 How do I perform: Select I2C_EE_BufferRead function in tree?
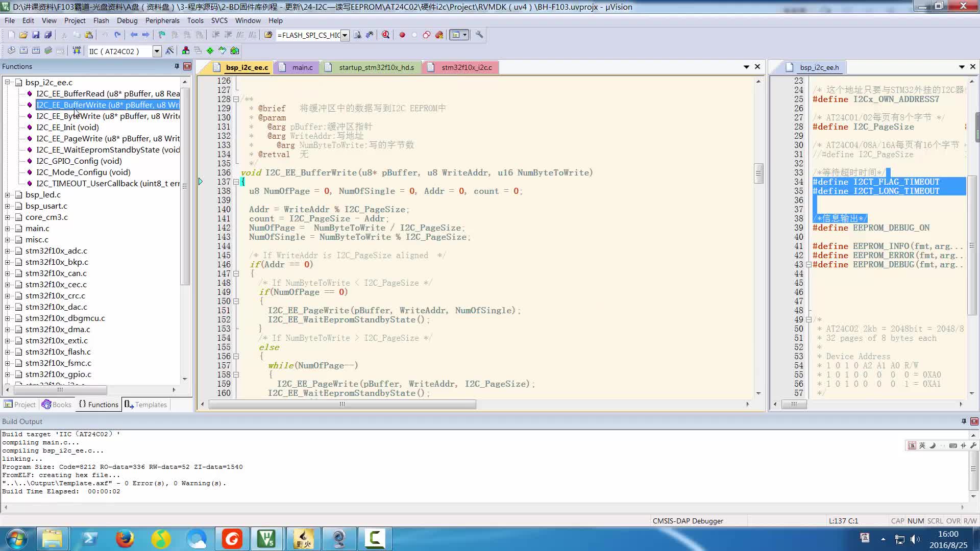click(108, 93)
